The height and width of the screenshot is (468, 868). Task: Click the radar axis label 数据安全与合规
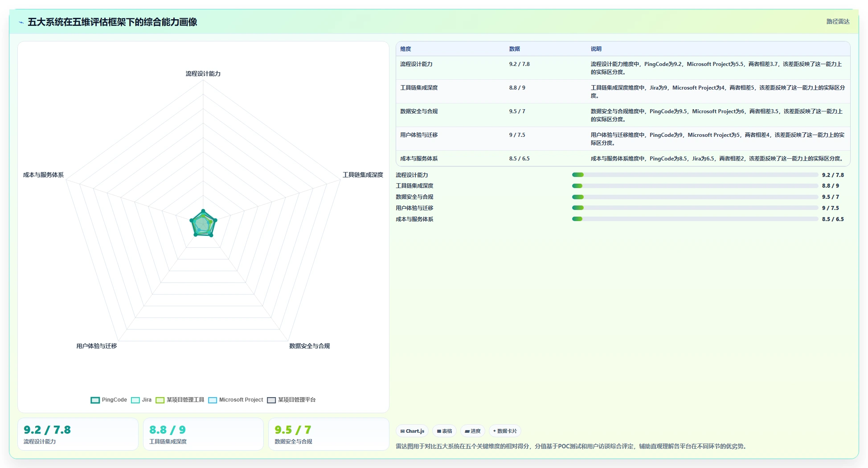[310, 346]
